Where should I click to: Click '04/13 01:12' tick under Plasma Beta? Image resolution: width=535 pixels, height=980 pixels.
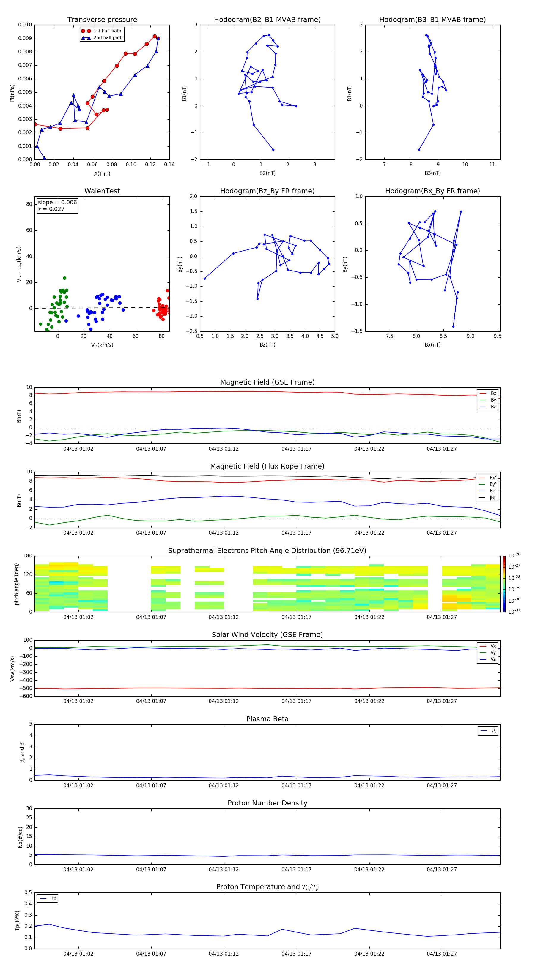click(x=224, y=785)
